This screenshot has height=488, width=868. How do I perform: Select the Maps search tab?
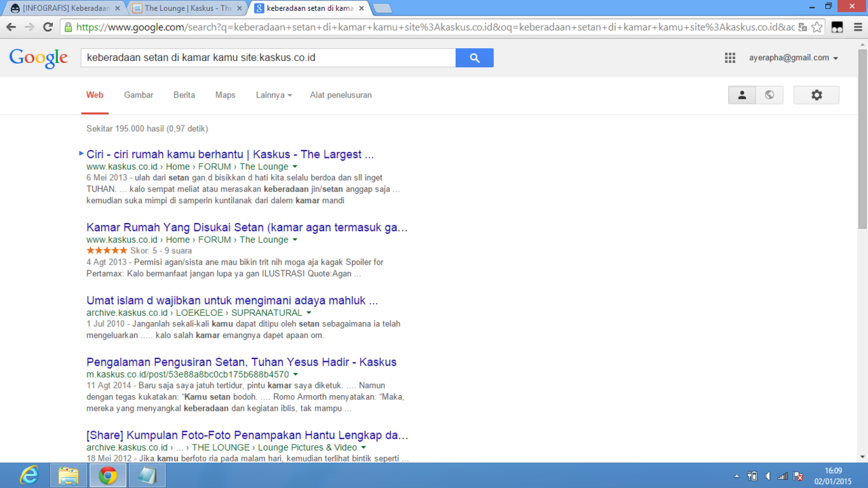(225, 95)
